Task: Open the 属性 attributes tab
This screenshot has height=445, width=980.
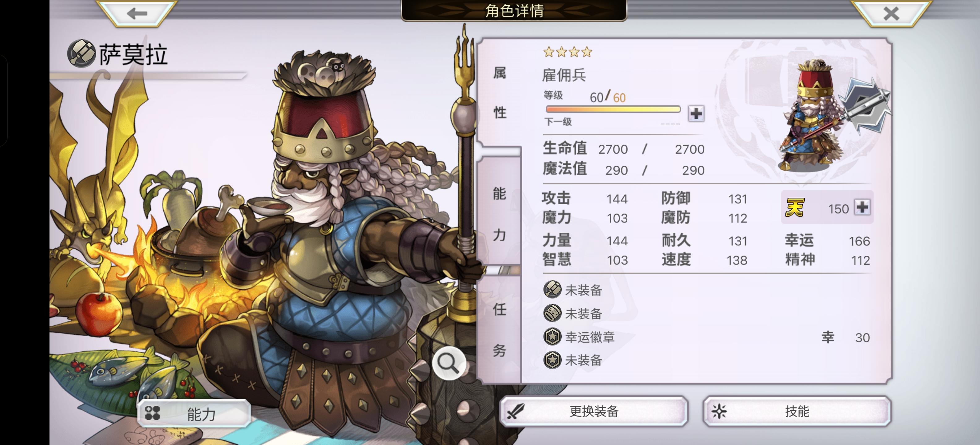Action: point(500,92)
